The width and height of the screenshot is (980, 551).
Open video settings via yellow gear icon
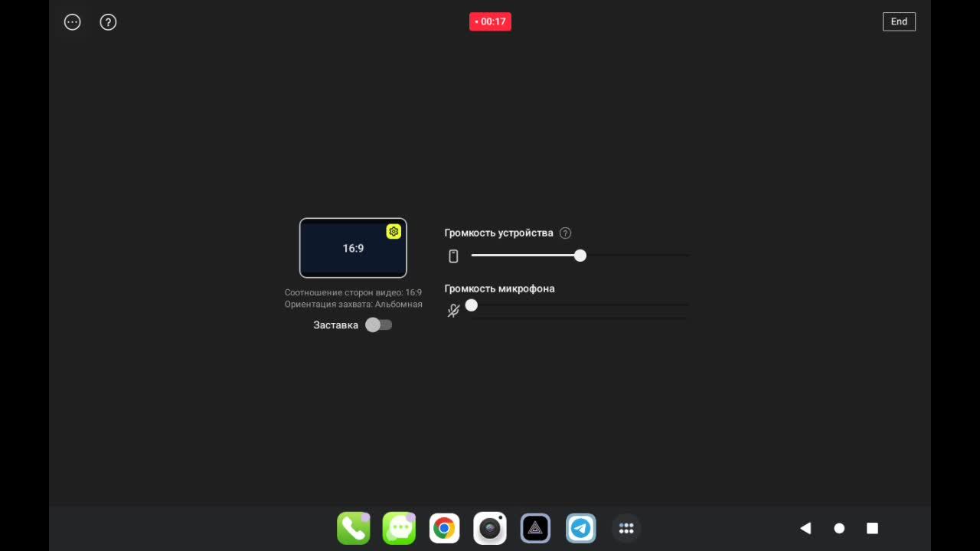[394, 231]
